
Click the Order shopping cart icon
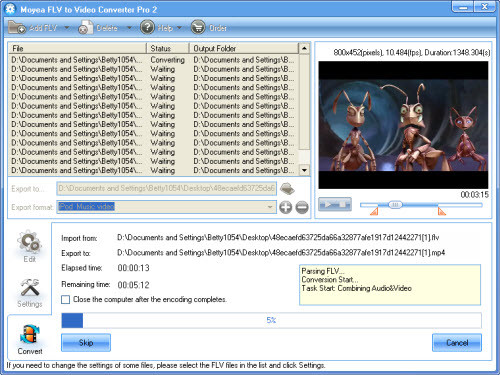click(x=198, y=27)
